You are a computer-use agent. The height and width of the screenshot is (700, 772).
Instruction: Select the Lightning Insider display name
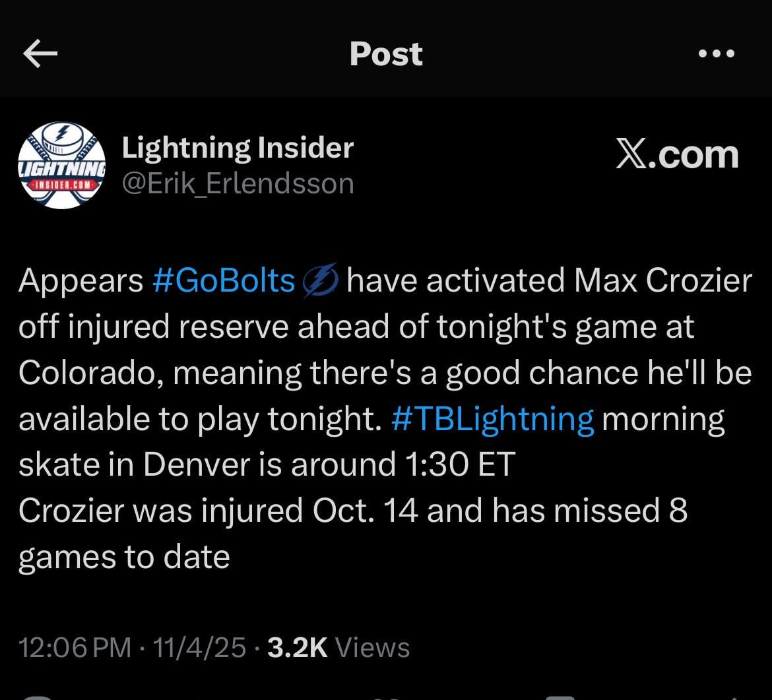[x=238, y=148]
